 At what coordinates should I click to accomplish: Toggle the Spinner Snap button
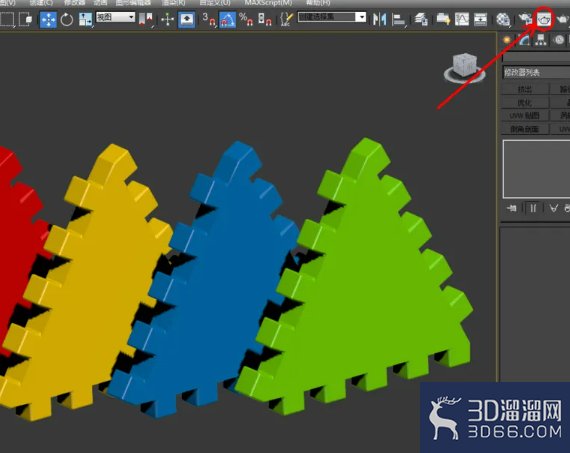click(265, 19)
